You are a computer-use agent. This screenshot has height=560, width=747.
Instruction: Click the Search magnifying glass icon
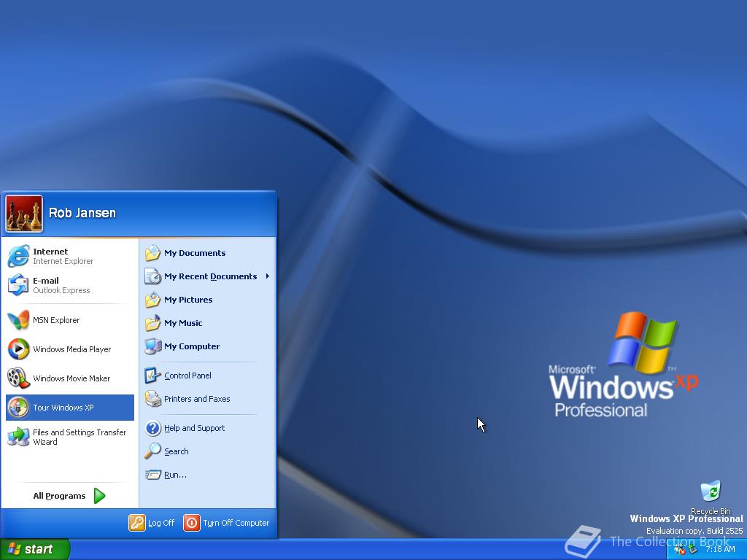point(152,451)
